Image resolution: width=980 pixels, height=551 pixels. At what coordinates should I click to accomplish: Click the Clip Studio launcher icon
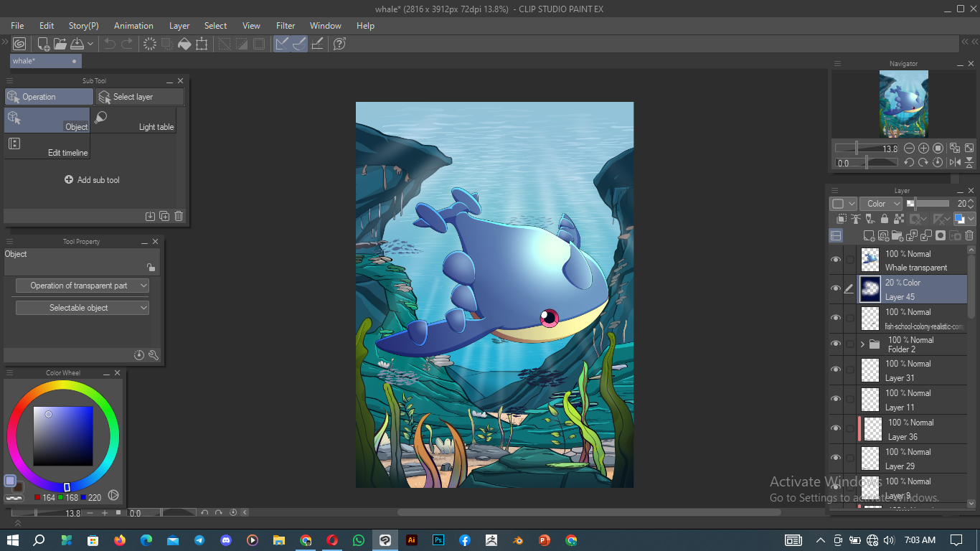click(19, 44)
